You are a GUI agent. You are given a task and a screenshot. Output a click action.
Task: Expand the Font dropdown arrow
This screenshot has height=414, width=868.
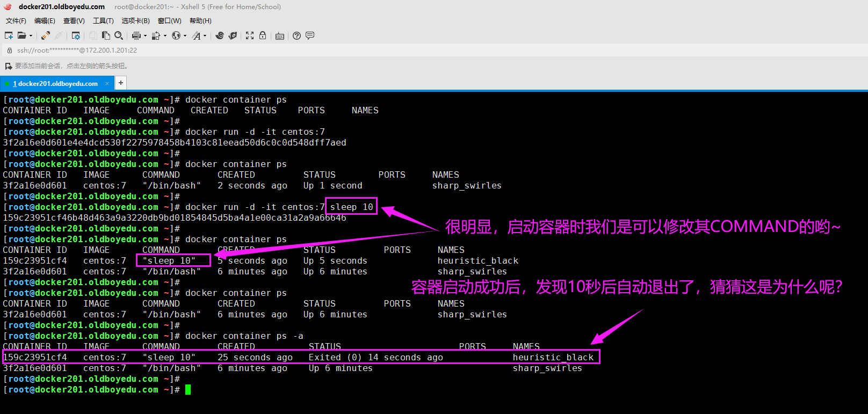click(x=205, y=36)
